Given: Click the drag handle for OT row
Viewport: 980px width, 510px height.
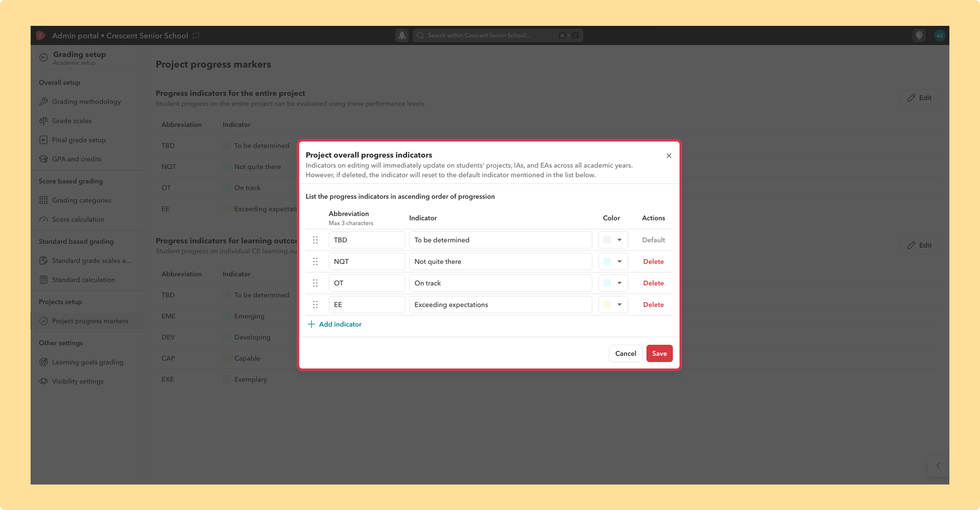Looking at the screenshot, I should (315, 283).
